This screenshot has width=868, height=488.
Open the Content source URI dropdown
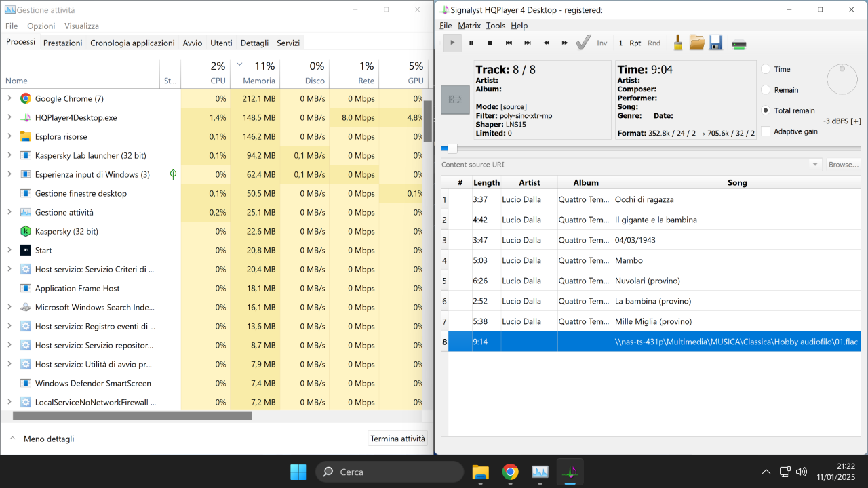(x=814, y=165)
